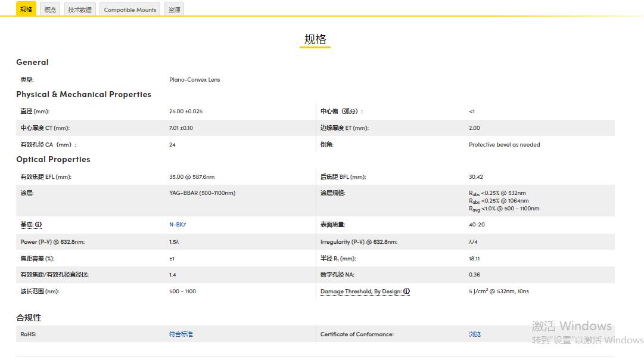Viewport: 644px width, 360px height.
Task: Select the General section heading
Action: coord(32,62)
